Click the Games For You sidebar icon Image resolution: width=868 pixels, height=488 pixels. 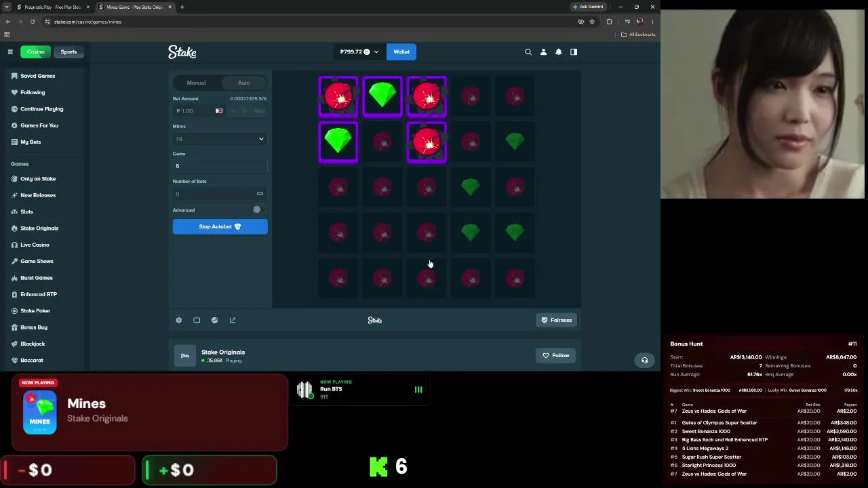14,125
